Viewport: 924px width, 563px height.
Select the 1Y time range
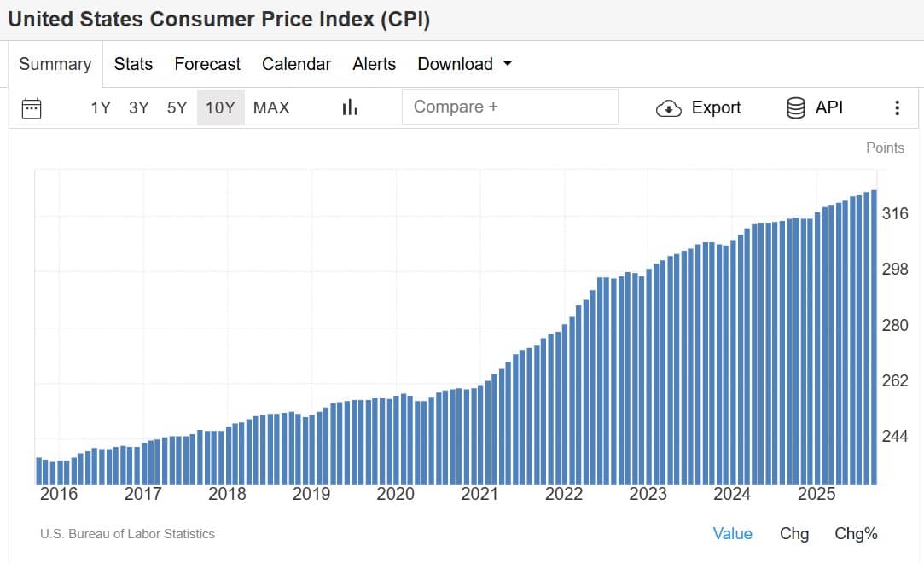tap(101, 107)
